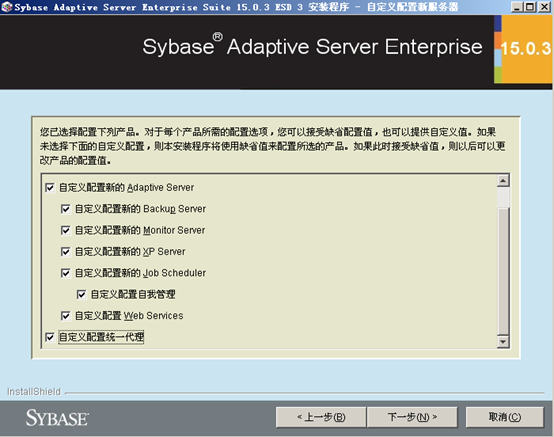Minimize the Sybase installer window
This screenshot has width=554, height=437.
pyautogui.click(x=517, y=7)
